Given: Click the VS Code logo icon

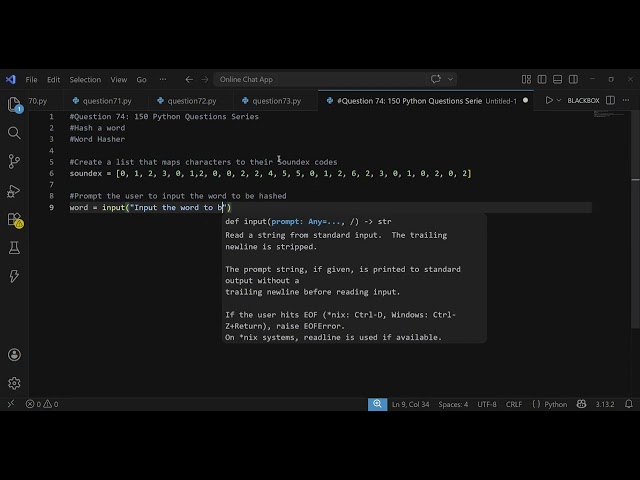Looking at the screenshot, I should tap(11, 79).
